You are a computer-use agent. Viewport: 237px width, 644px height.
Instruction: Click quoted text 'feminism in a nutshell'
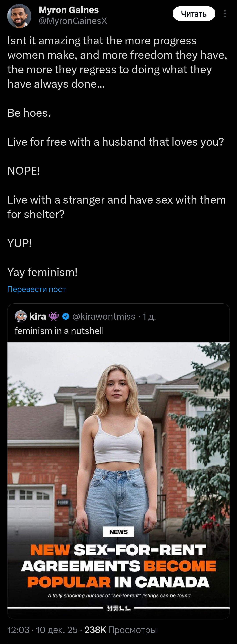tap(59, 331)
